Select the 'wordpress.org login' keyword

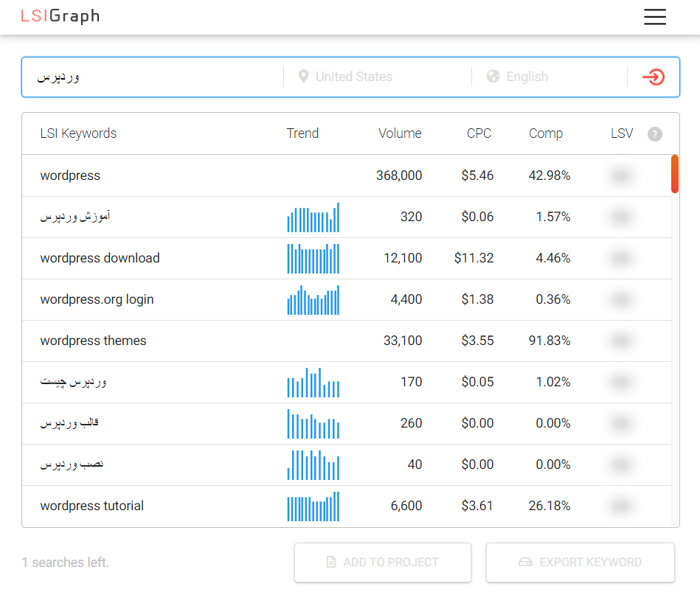coord(97,299)
